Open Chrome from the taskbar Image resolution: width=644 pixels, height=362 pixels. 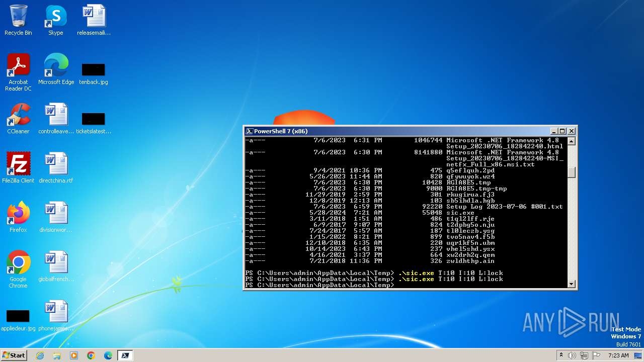[x=91, y=355]
